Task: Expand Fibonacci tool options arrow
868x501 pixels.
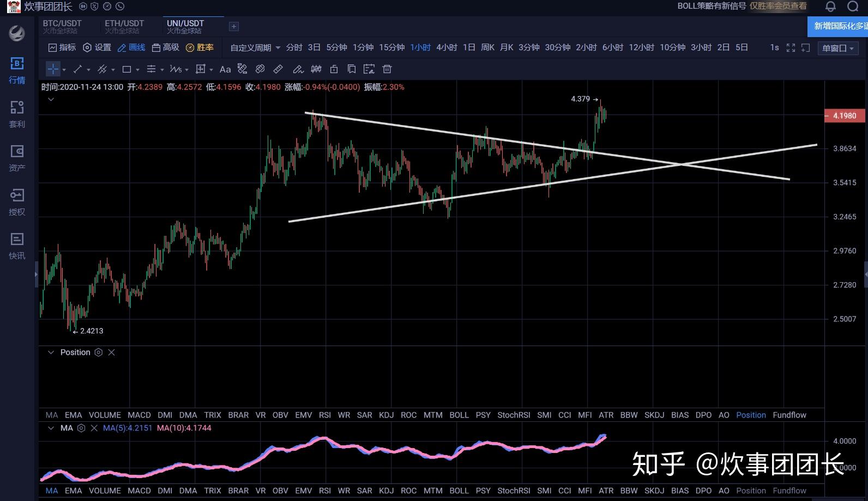Action: (162, 70)
